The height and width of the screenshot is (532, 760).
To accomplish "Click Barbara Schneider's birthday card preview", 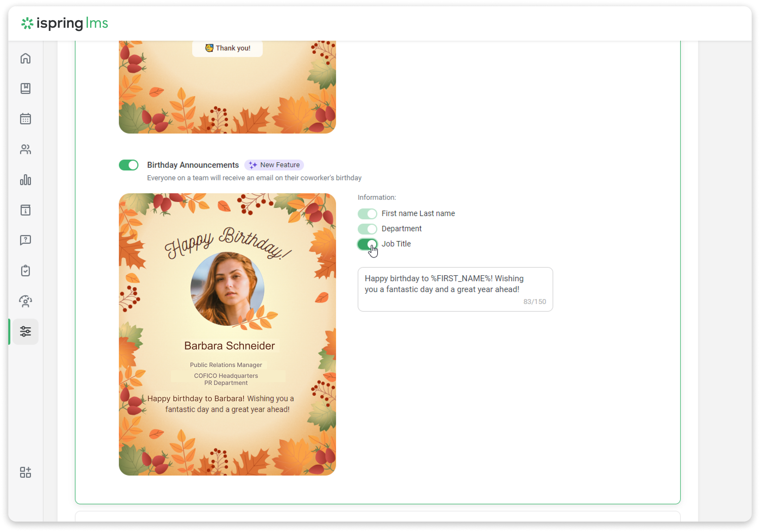I will pyautogui.click(x=227, y=334).
